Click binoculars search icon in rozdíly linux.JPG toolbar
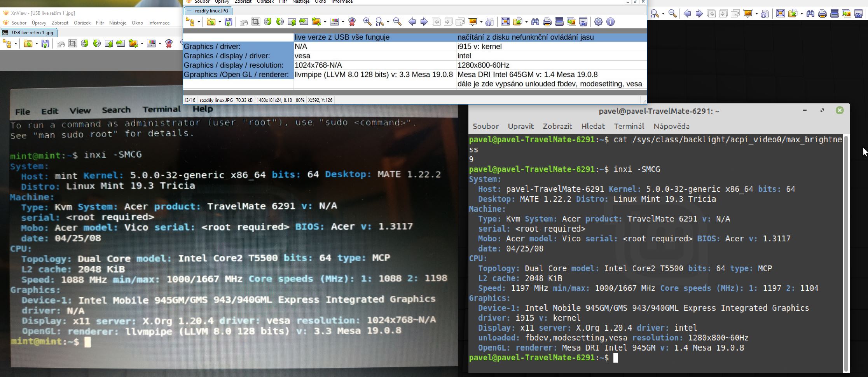 pyautogui.click(x=535, y=22)
